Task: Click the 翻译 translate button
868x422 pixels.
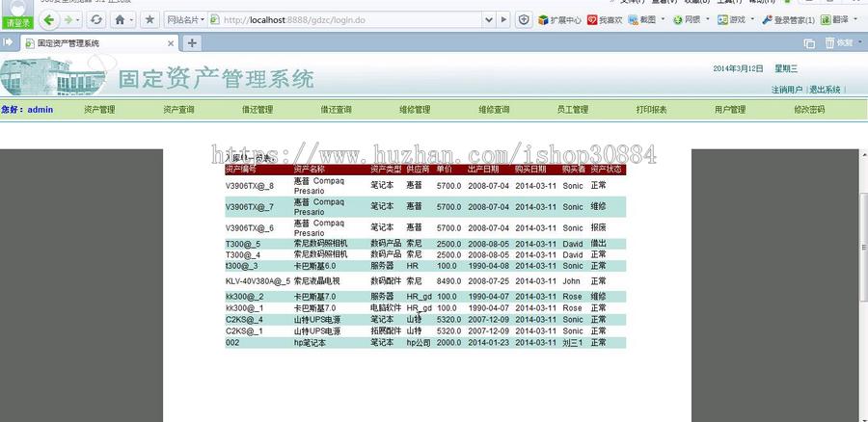Action: point(835,20)
